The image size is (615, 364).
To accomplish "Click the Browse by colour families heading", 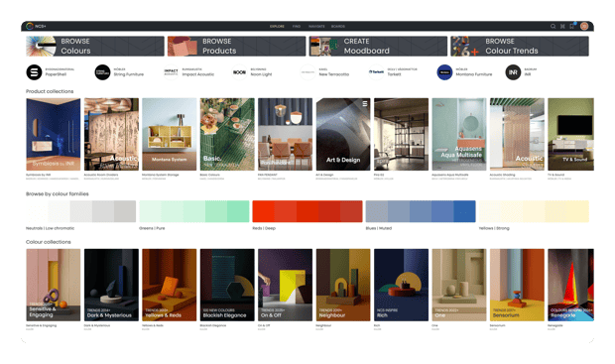I will coord(58,193).
